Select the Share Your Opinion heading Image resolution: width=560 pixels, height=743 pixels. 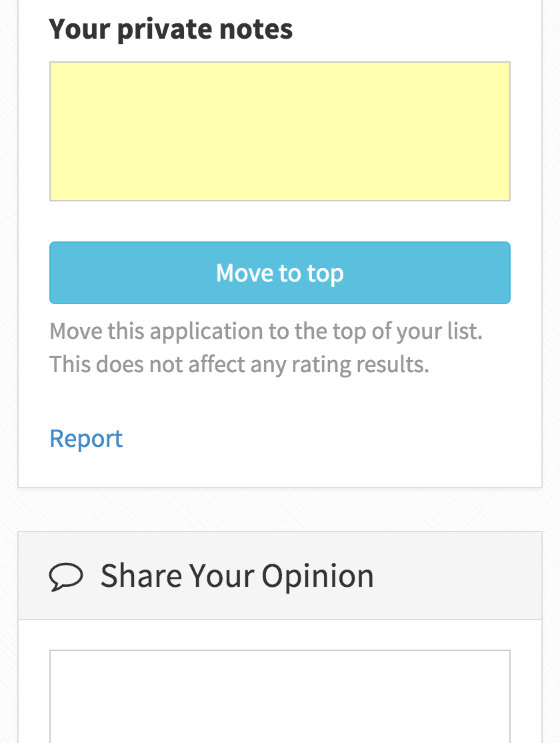tap(237, 576)
